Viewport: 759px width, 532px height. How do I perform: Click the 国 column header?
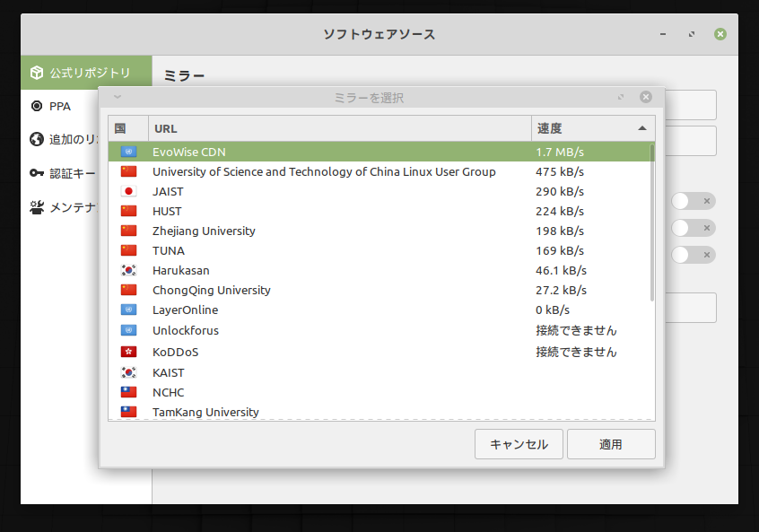(128, 129)
